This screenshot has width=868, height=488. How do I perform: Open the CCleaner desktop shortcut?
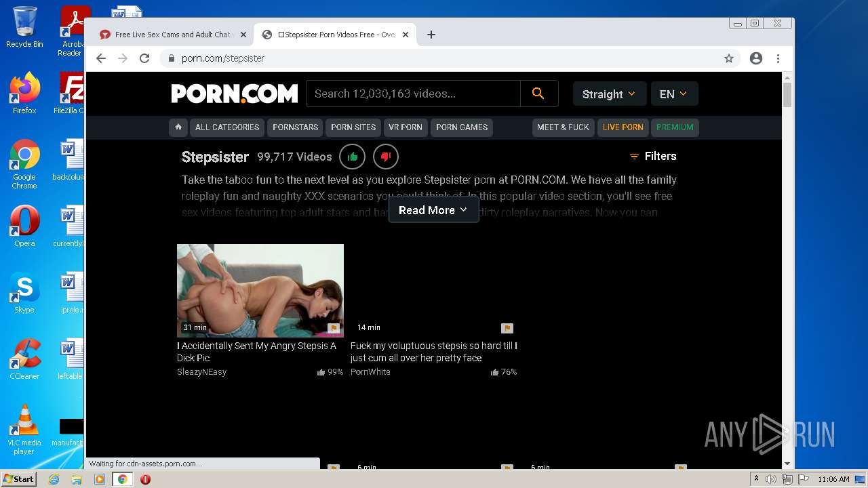[x=24, y=359]
